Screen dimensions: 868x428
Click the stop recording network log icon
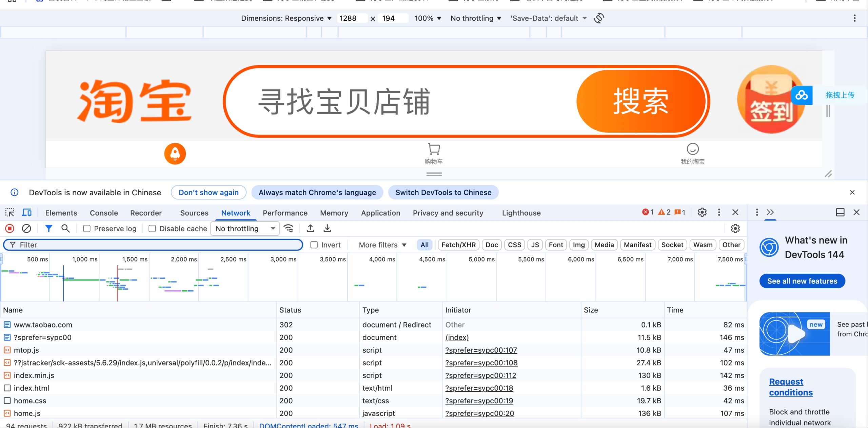[x=9, y=229]
